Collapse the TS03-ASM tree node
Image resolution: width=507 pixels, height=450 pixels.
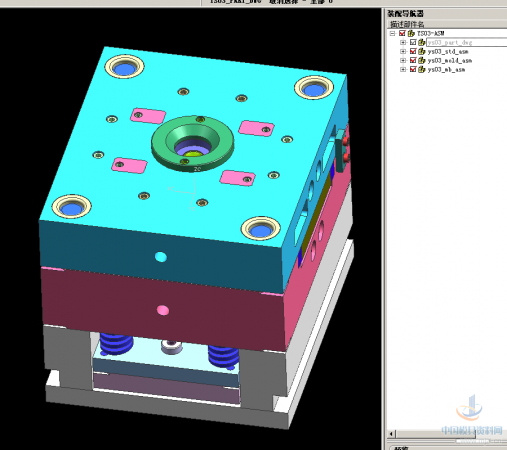click(393, 33)
